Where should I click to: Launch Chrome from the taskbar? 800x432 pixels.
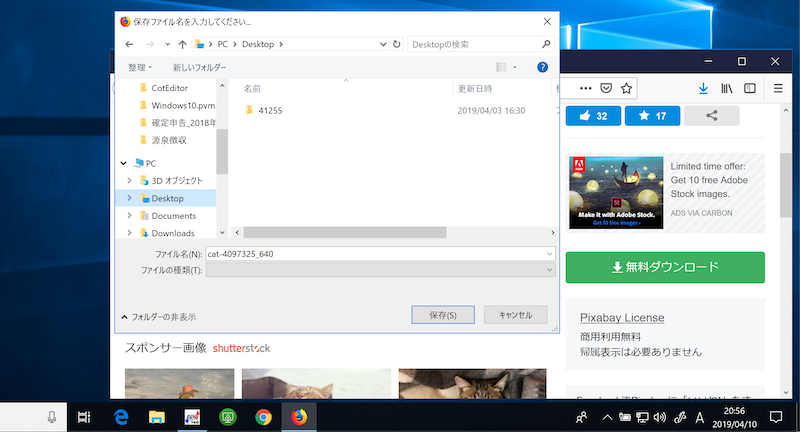tap(263, 417)
